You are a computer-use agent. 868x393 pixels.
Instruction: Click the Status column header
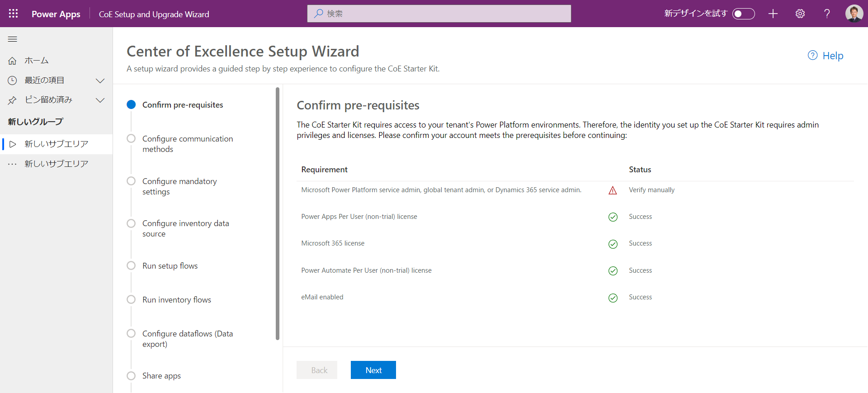640,170
